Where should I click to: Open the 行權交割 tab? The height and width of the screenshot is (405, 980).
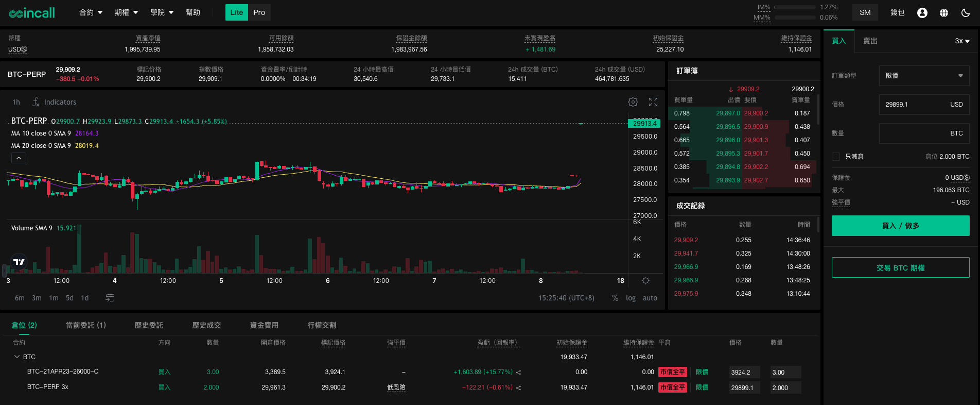pyautogui.click(x=322, y=325)
